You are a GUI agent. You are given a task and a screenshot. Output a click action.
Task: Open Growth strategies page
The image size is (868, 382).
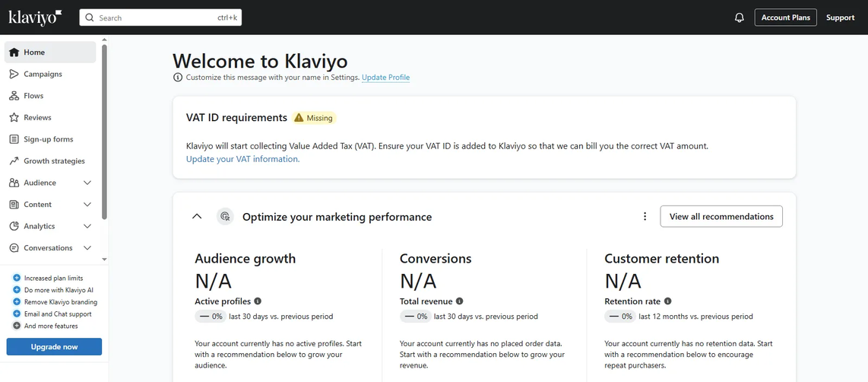click(x=50, y=161)
